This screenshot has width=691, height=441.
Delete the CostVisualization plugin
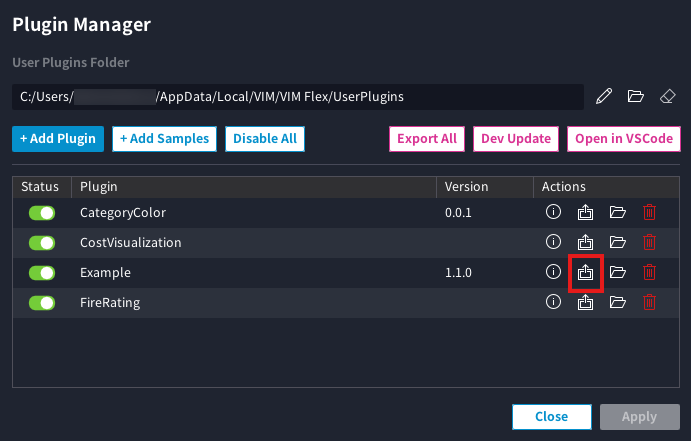pyautogui.click(x=649, y=242)
